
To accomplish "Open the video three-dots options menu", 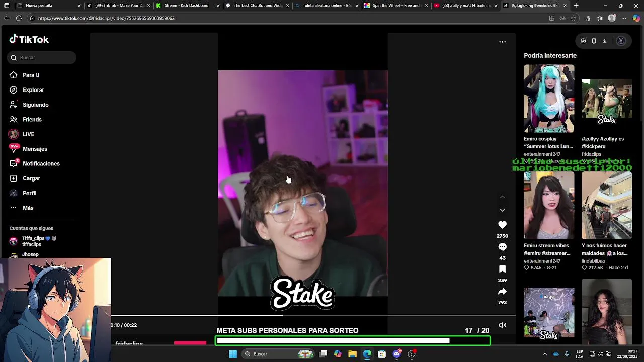I will [502, 42].
